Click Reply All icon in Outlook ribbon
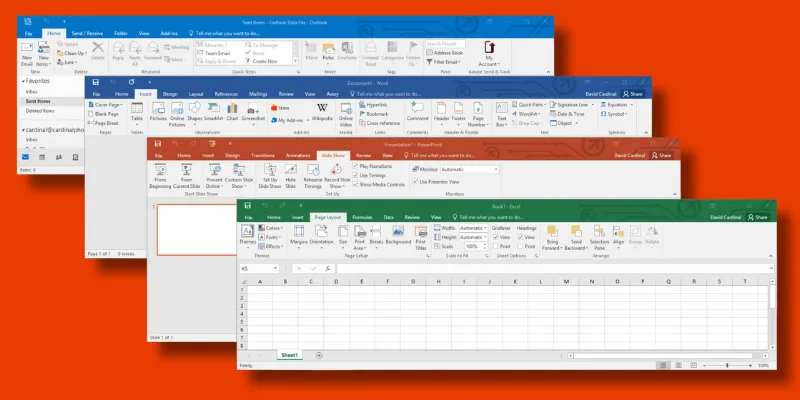This screenshot has height=400, width=800. 135,48
